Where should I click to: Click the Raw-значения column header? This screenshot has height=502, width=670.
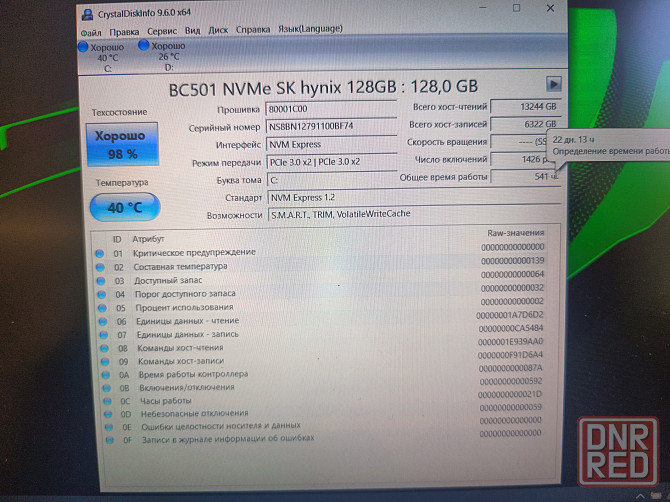tap(515, 233)
